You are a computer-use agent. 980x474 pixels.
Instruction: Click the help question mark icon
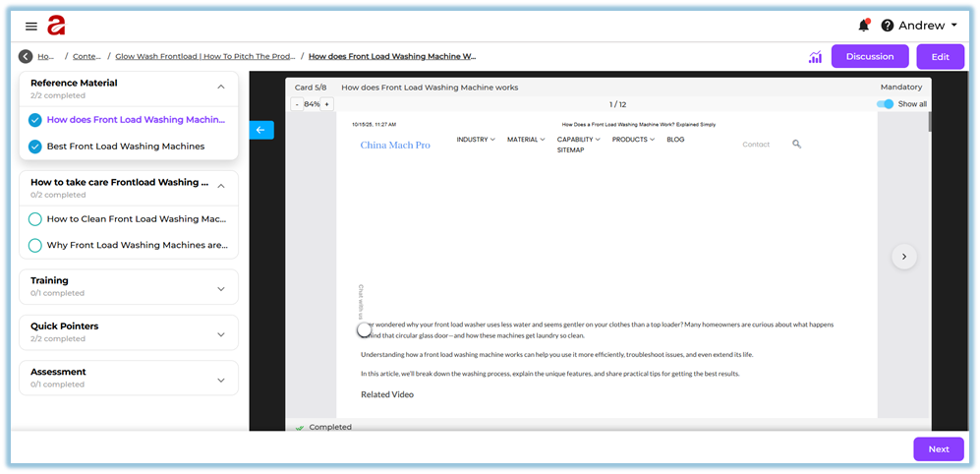[887, 26]
